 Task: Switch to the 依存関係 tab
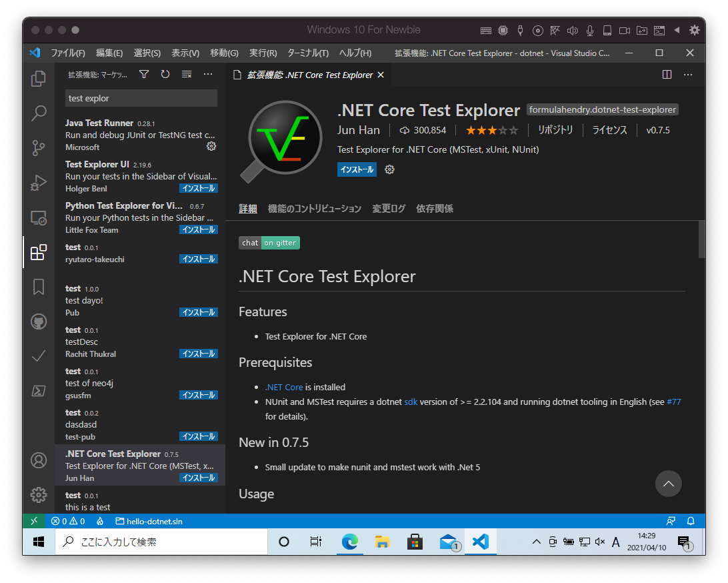[x=435, y=209]
